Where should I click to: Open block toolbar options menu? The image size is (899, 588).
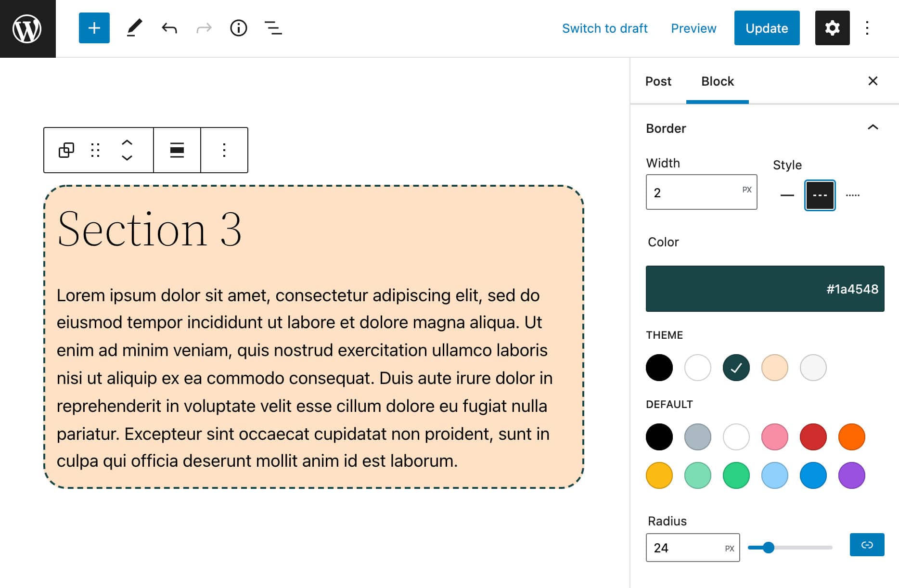coord(224,150)
